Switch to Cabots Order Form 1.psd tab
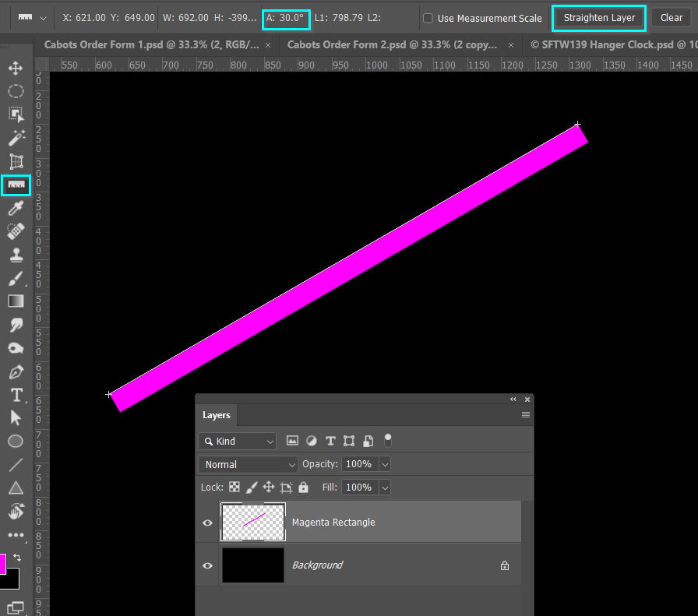698x616 pixels. click(x=151, y=44)
